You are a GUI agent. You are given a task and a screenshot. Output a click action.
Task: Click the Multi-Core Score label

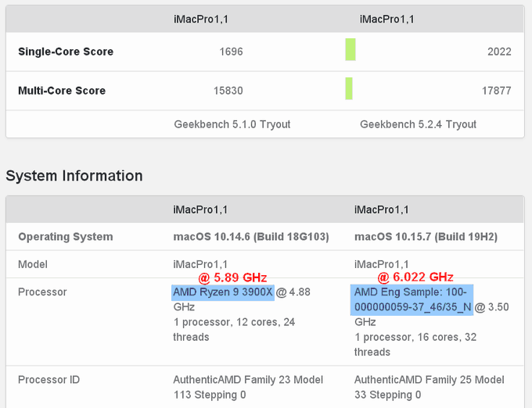(x=62, y=91)
